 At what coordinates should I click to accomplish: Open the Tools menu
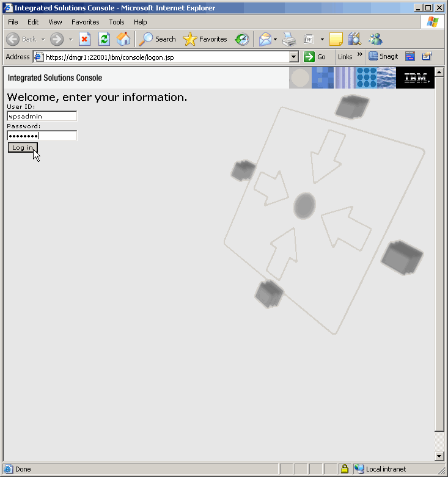(117, 22)
